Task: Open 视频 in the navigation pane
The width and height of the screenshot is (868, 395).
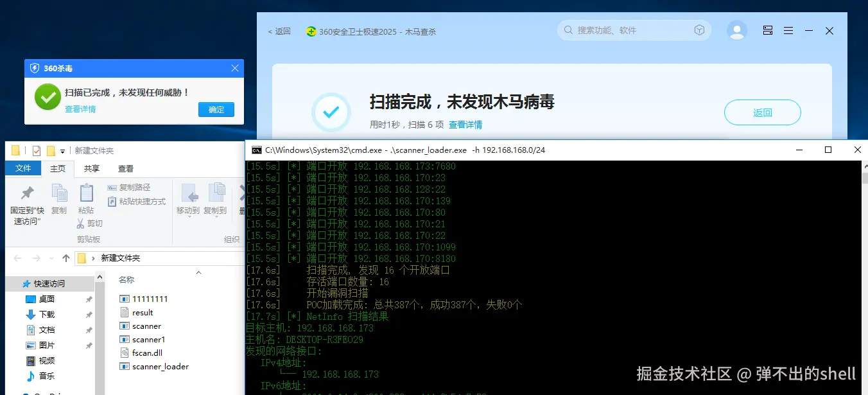Action: [47, 360]
